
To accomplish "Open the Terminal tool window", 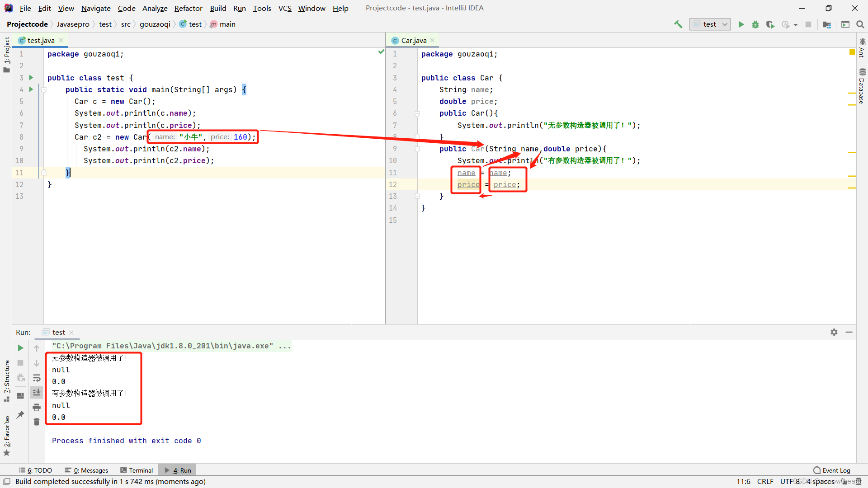I will click(x=137, y=470).
